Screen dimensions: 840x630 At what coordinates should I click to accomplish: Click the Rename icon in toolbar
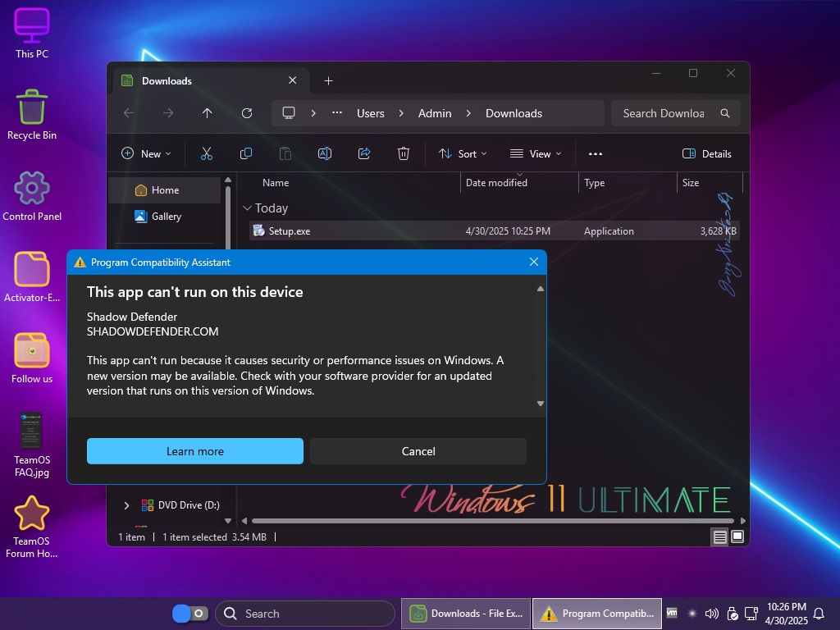click(325, 153)
